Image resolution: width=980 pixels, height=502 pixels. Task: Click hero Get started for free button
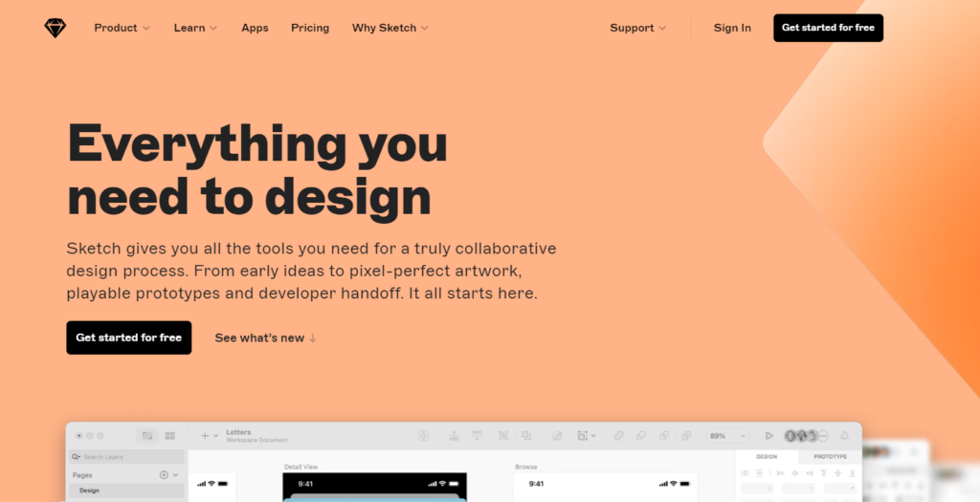(x=129, y=338)
